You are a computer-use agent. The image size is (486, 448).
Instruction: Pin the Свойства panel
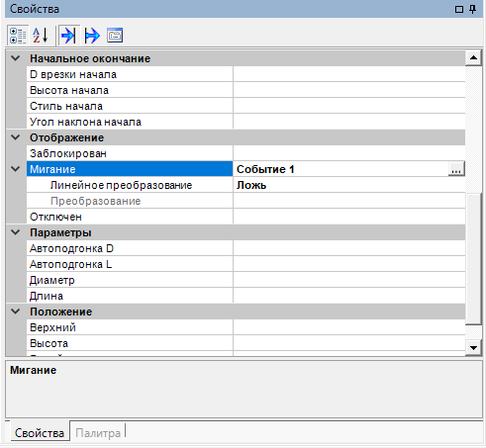tap(472, 9)
